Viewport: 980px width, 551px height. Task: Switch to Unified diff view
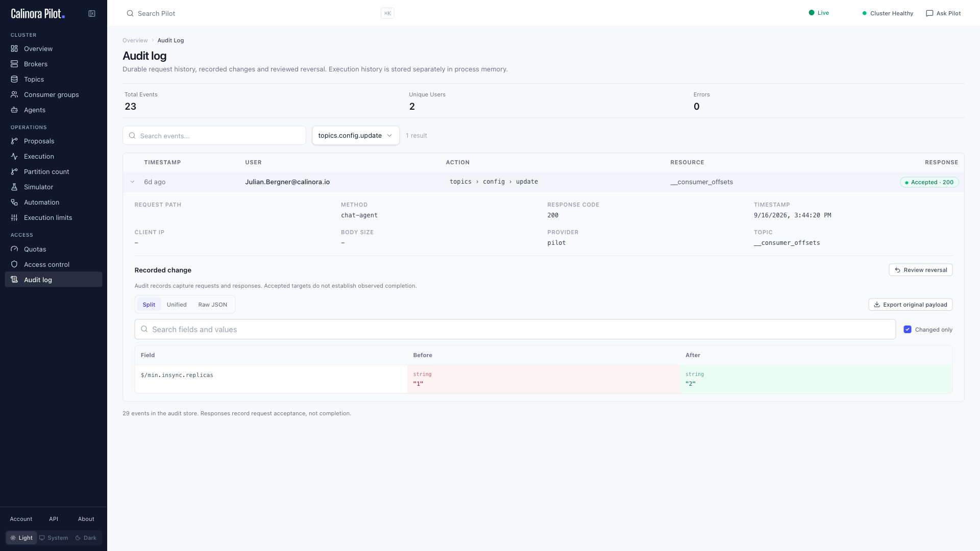pos(177,305)
